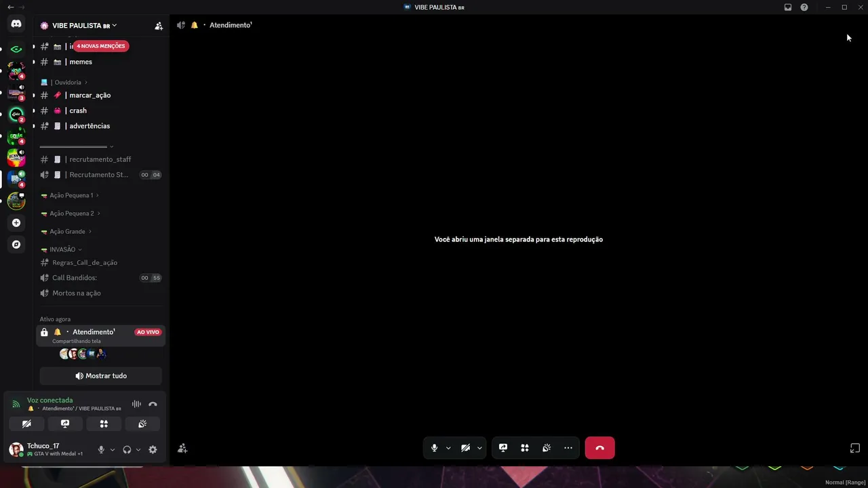
Task: Select the rainbow-colored server icon
Action: coord(16,157)
